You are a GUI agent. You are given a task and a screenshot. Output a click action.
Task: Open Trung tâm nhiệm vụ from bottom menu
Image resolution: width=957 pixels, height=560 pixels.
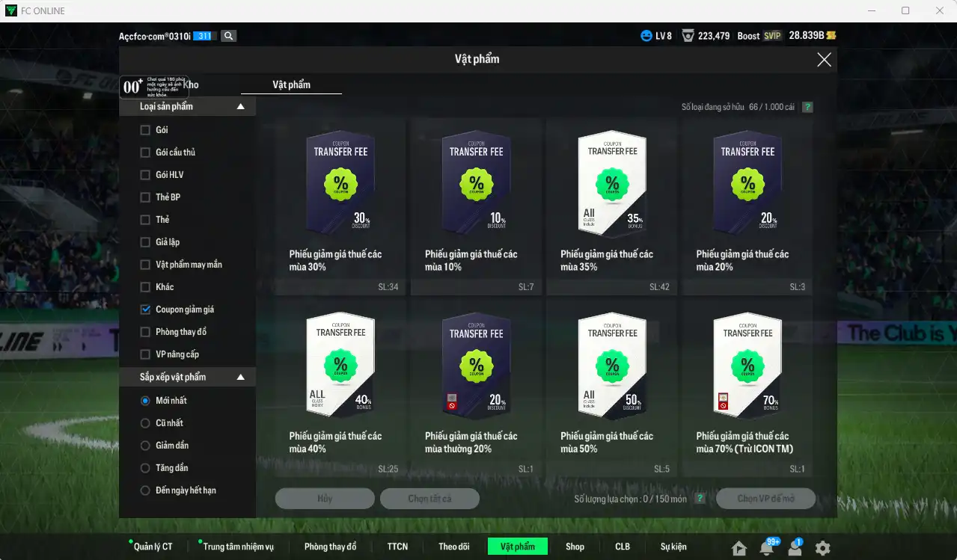click(x=238, y=547)
